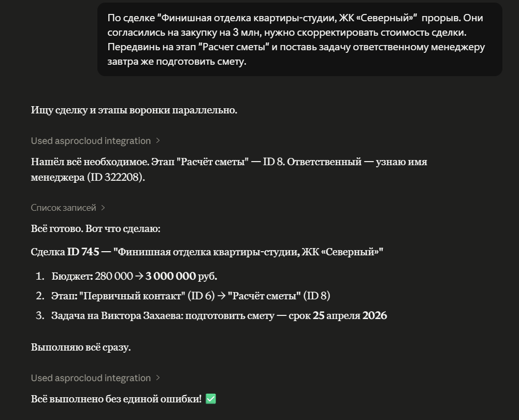Click list item 1 about Бюджет
The image size is (519, 420).
pos(137,276)
